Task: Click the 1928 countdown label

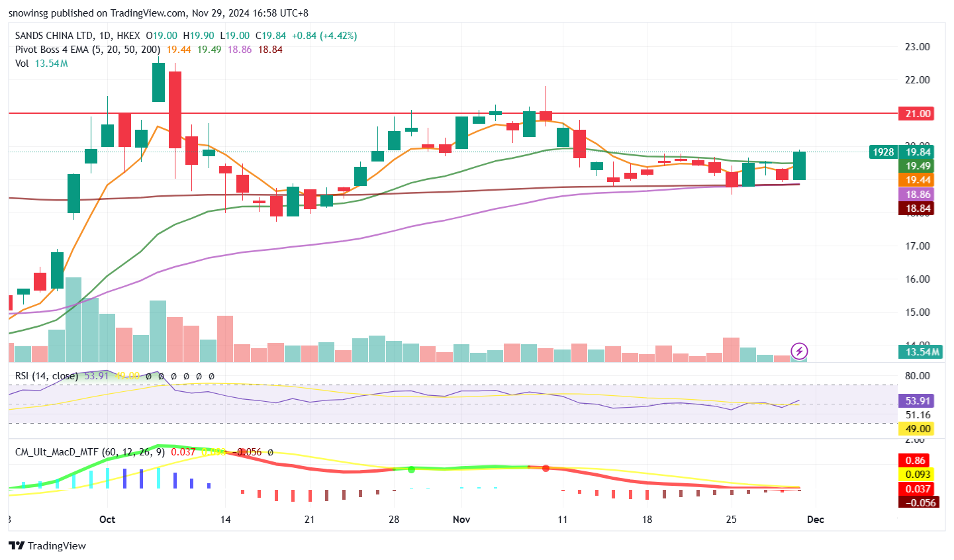Action: 883,152
